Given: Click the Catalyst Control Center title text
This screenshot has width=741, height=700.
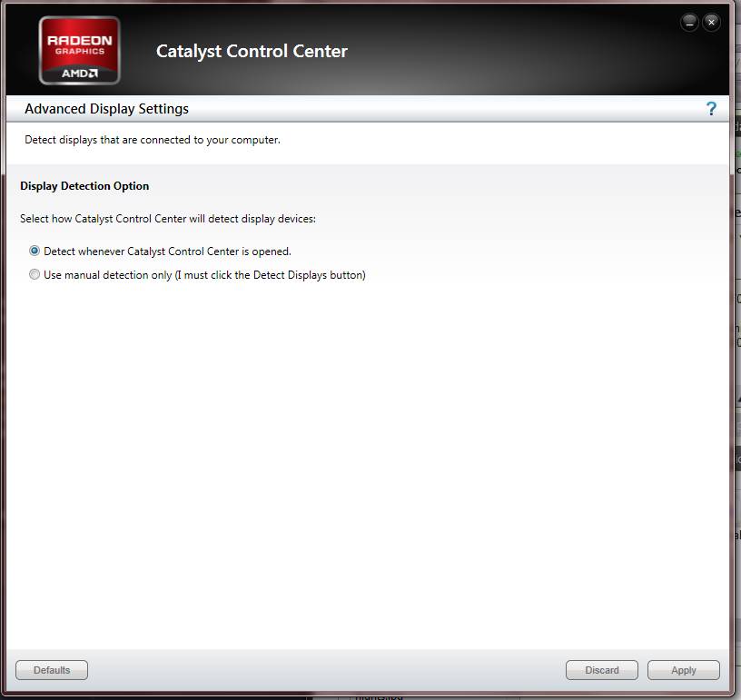Looking at the screenshot, I should tap(252, 51).
